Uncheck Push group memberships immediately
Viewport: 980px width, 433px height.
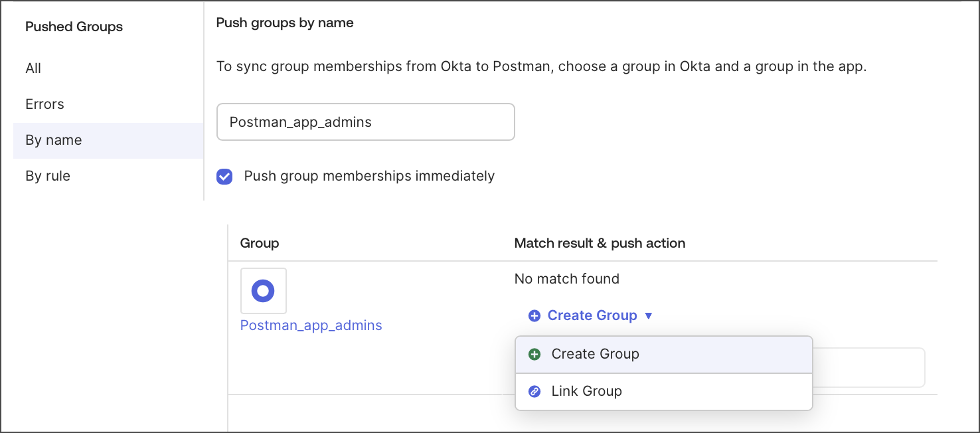pos(225,177)
